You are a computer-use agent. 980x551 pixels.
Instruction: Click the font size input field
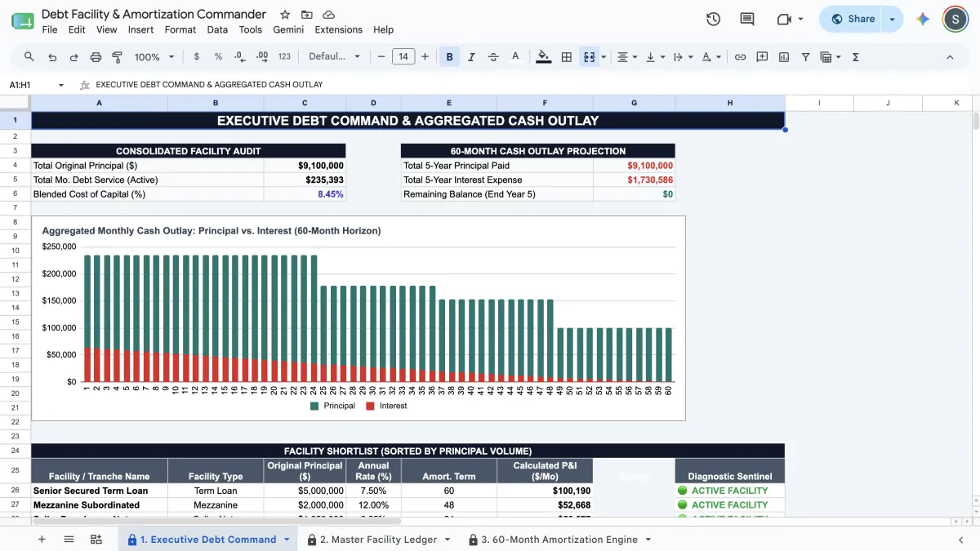pyautogui.click(x=403, y=57)
